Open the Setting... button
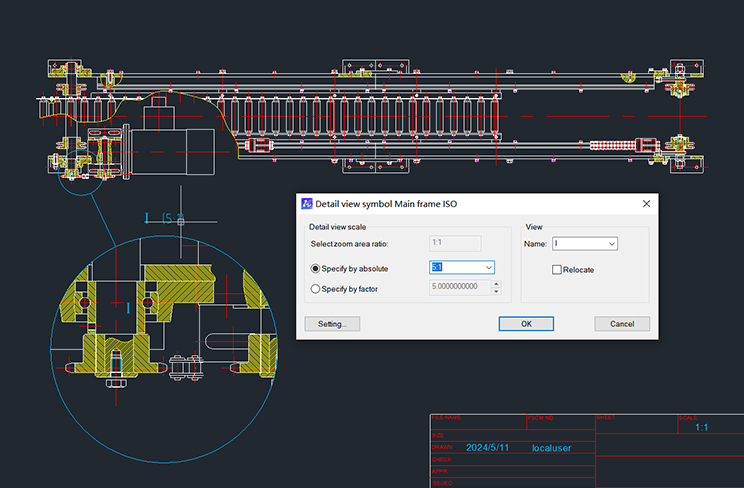 pos(332,324)
